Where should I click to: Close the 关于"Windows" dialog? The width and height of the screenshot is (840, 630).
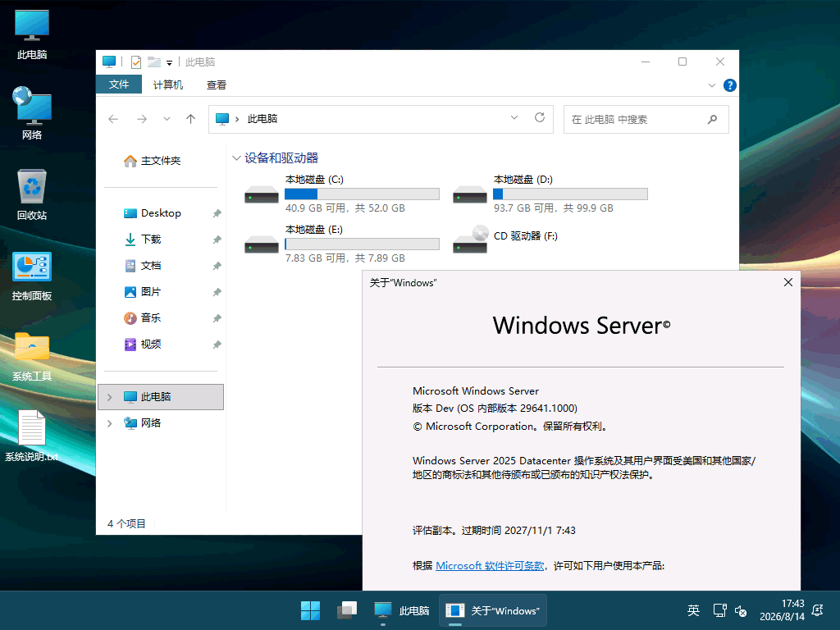[788, 282]
